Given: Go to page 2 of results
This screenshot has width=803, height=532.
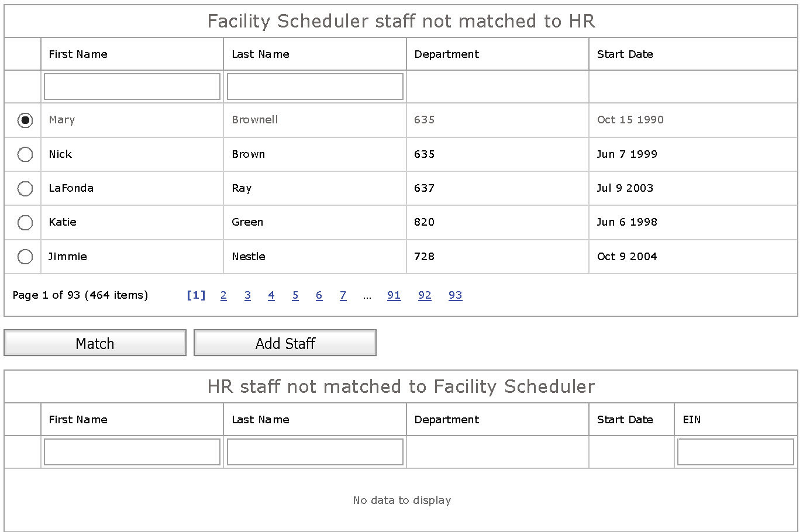Looking at the screenshot, I should (223, 295).
